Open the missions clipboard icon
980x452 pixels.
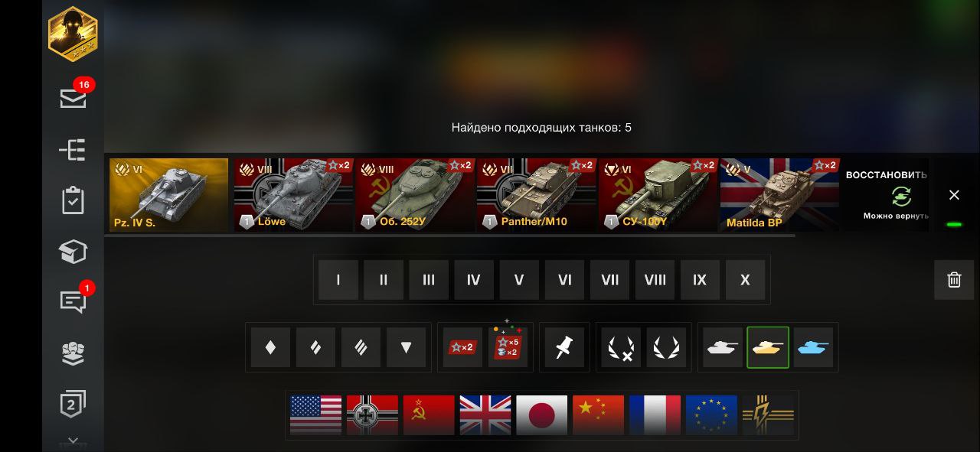(73, 200)
